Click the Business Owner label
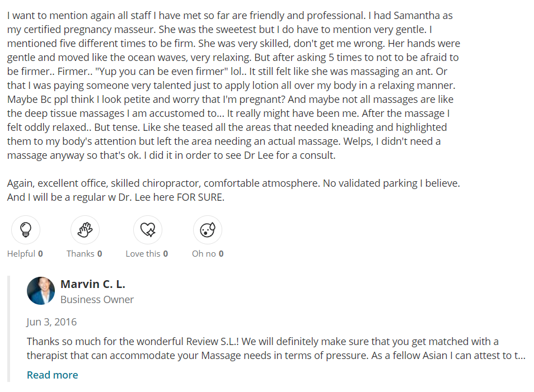This screenshot has width=534, height=392. tap(97, 300)
